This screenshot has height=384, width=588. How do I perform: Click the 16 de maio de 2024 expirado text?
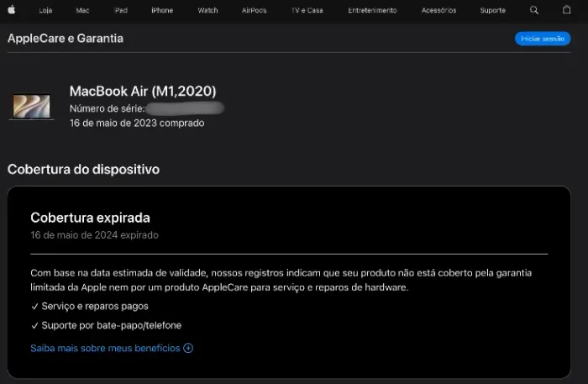pos(94,235)
